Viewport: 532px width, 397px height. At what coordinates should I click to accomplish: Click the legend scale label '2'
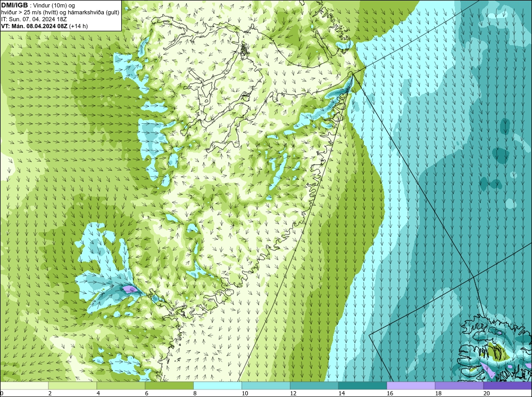click(x=50, y=393)
